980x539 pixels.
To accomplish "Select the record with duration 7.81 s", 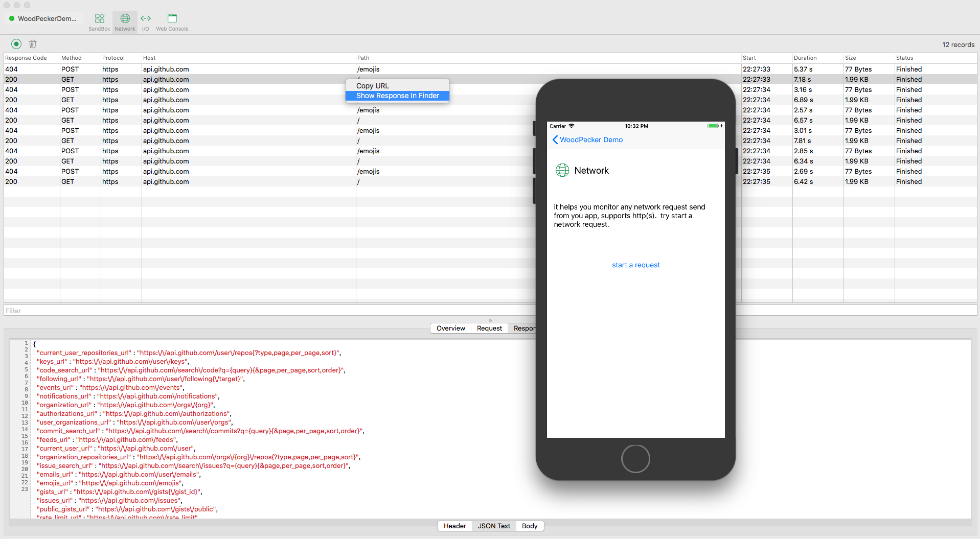I will click(490, 140).
